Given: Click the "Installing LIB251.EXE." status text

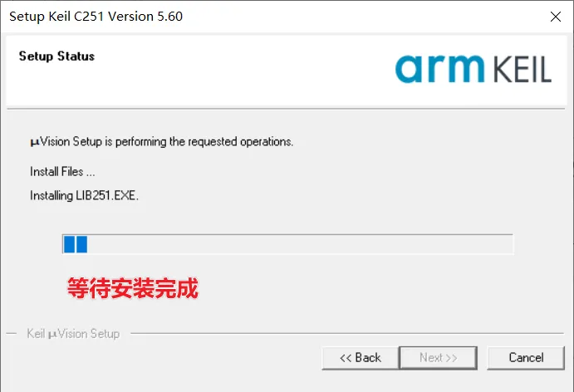Looking at the screenshot, I should click(84, 195).
